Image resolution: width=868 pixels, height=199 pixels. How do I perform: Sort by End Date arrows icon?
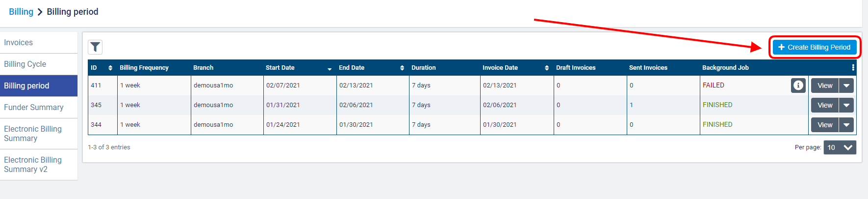point(402,68)
